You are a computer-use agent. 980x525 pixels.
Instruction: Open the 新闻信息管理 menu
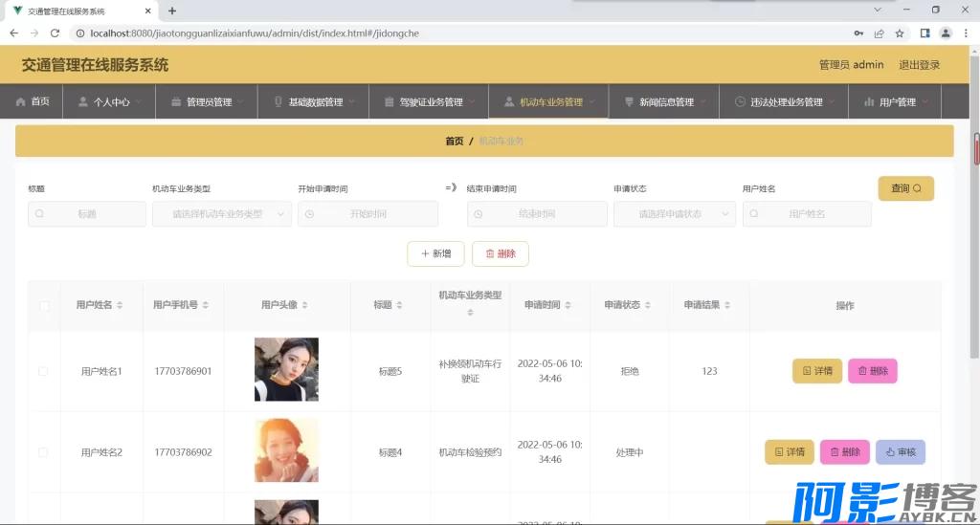click(666, 102)
